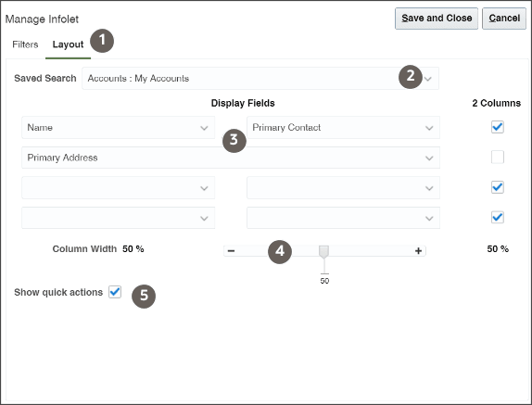
Task: Select the Layout tab
Action: point(68,44)
